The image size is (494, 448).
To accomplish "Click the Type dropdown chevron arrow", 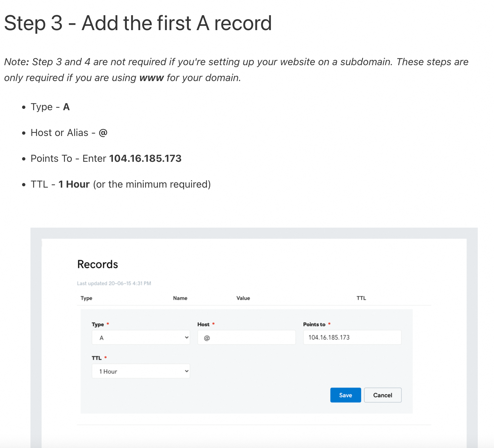I will (187, 337).
